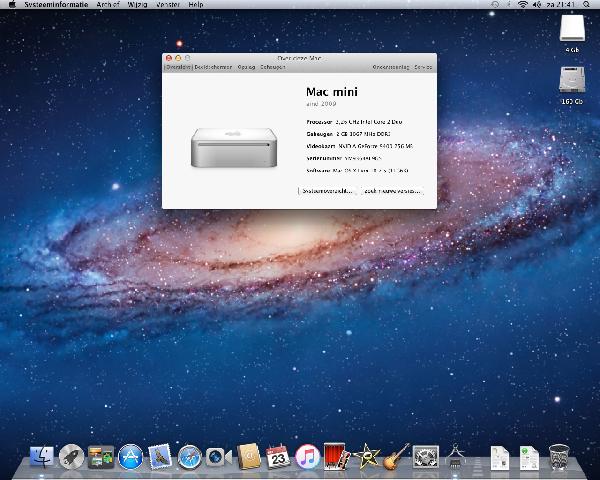Click the Mac mini product image
The image size is (600, 480).
(x=234, y=148)
